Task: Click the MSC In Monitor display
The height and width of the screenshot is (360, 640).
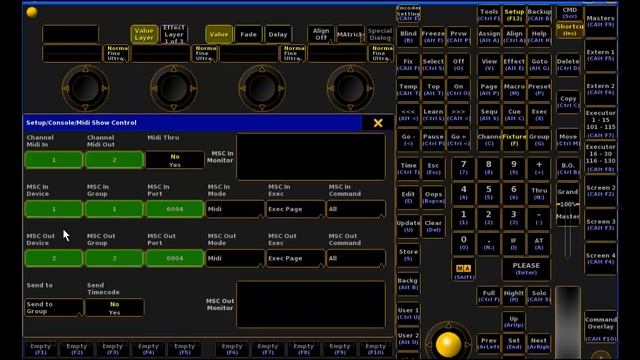Action: [311, 157]
